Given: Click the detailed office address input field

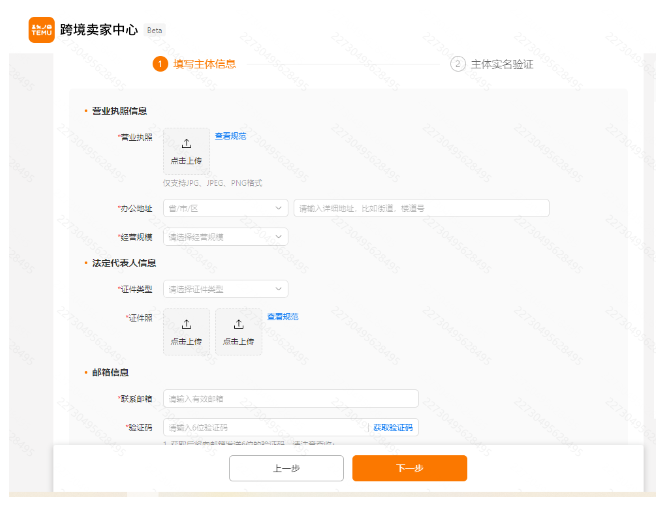Looking at the screenshot, I should pos(421,208).
